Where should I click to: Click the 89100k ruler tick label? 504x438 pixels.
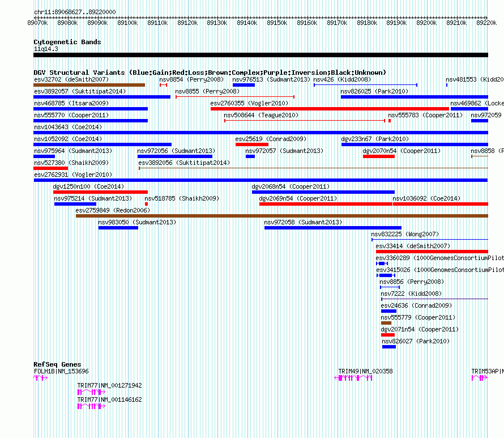(127, 23)
